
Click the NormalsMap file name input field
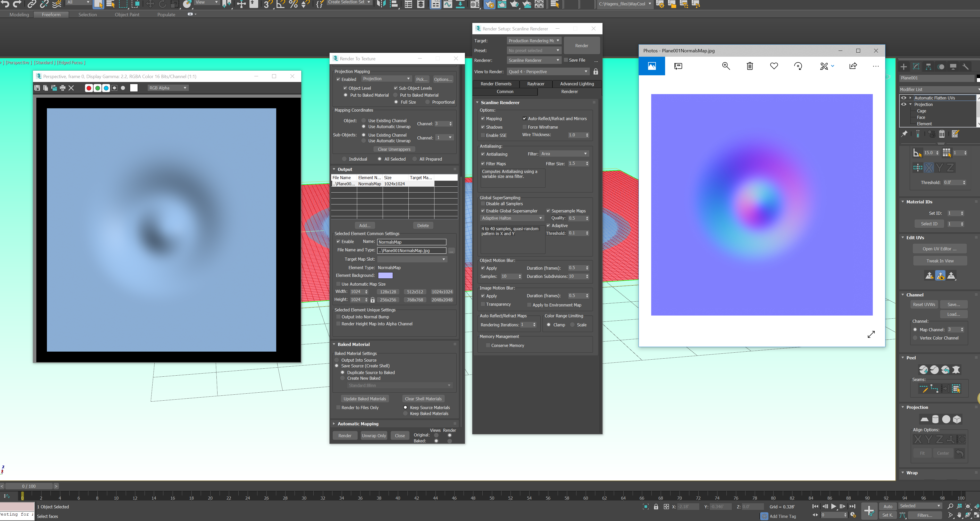pyautogui.click(x=412, y=242)
